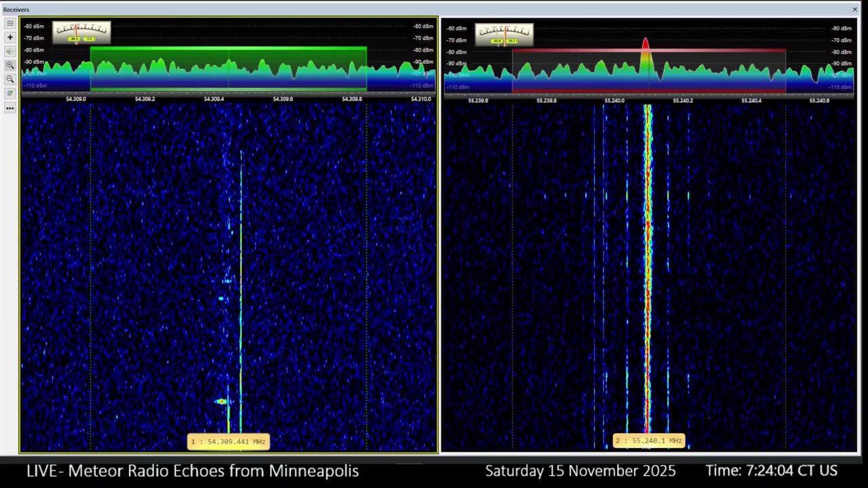Add a new receiver with the plus icon
The height and width of the screenshot is (488, 868).
pos(9,37)
